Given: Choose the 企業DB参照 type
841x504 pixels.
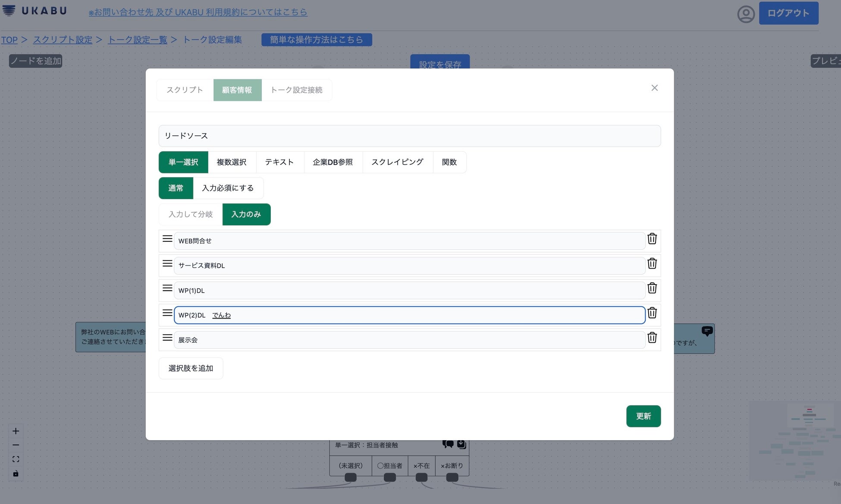Looking at the screenshot, I should (x=333, y=162).
